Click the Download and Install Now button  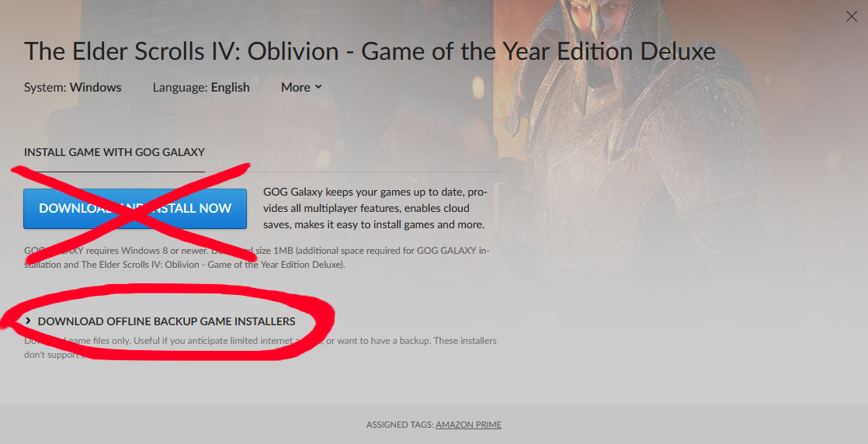pos(135,208)
